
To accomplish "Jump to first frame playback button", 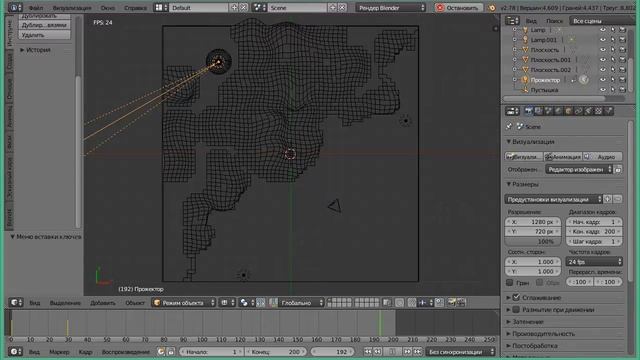I will point(368,352).
